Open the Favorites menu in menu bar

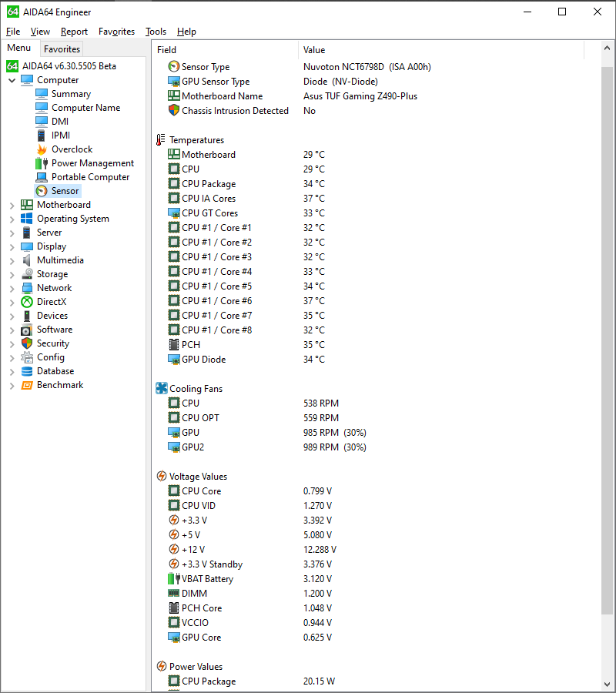(x=117, y=32)
